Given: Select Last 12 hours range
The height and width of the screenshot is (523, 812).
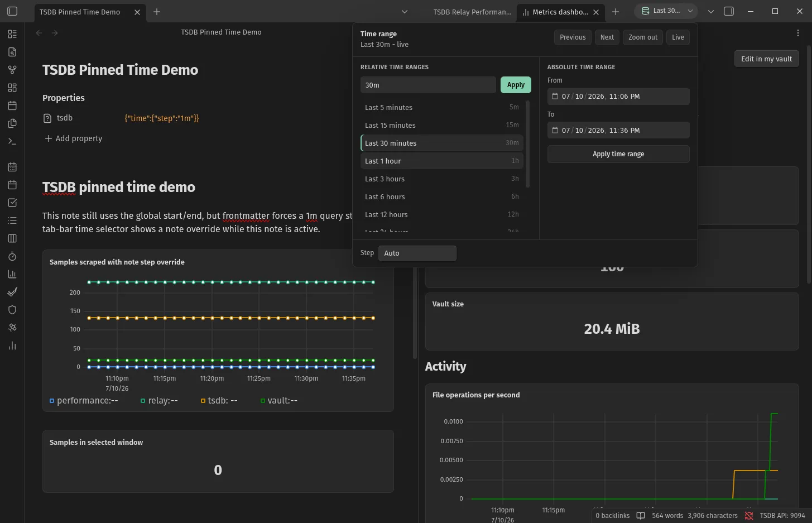Looking at the screenshot, I should click(442, 215).
